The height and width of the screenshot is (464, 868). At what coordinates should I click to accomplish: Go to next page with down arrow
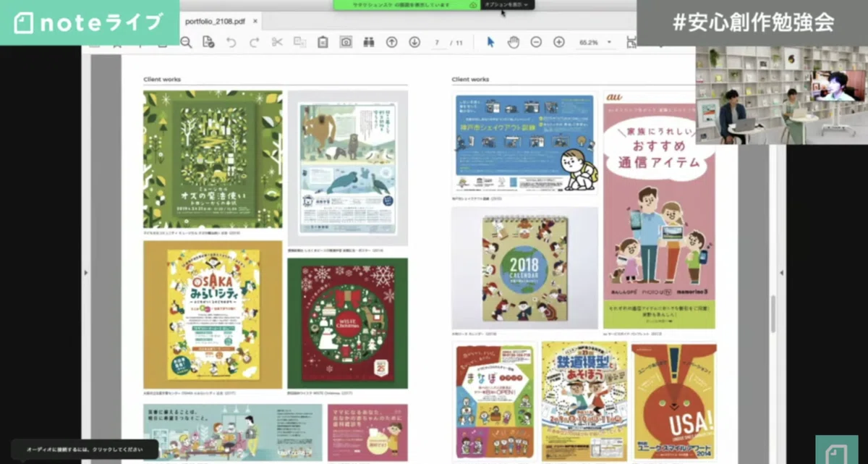(x=414, y=42)
